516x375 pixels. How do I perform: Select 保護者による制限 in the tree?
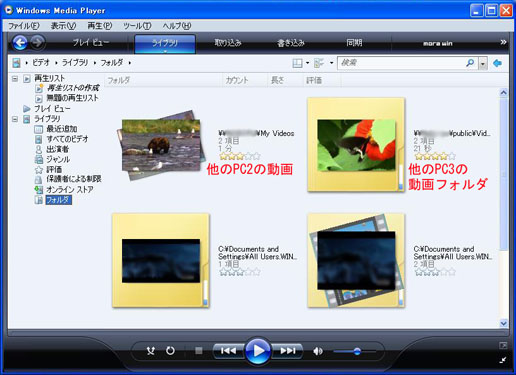[x=74, y=179]
